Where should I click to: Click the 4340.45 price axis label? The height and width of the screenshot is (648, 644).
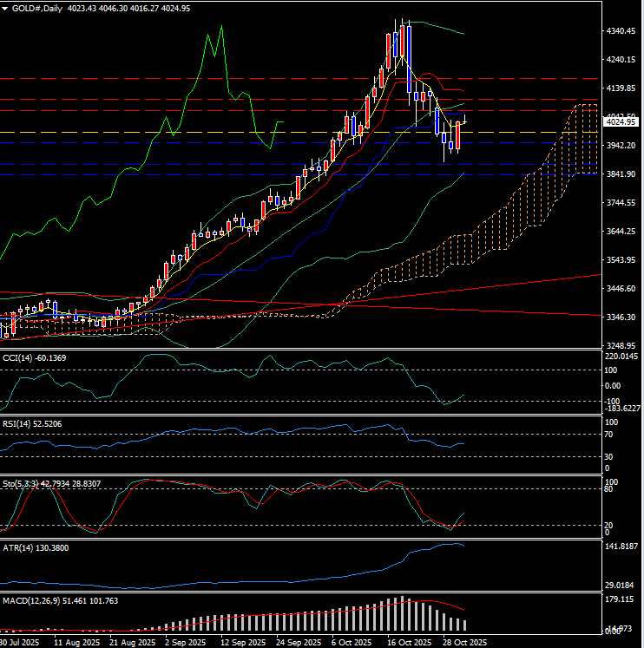pos(622,31)
